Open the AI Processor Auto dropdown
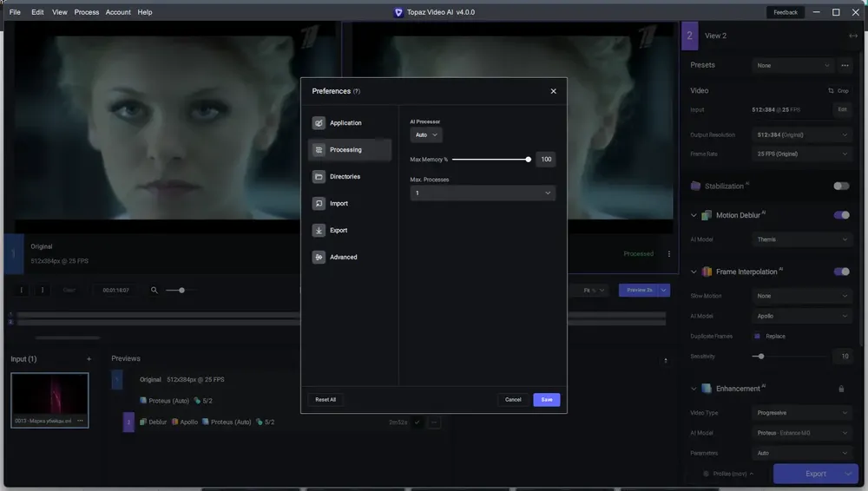Image resolution: width=868 pixels, height=491 pixels. 425,135
